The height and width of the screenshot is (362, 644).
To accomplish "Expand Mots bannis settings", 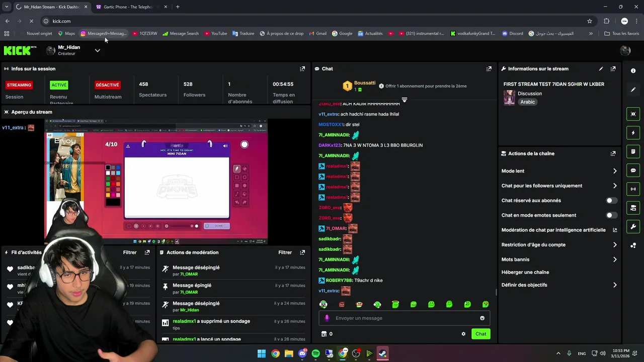I will 615,259.
